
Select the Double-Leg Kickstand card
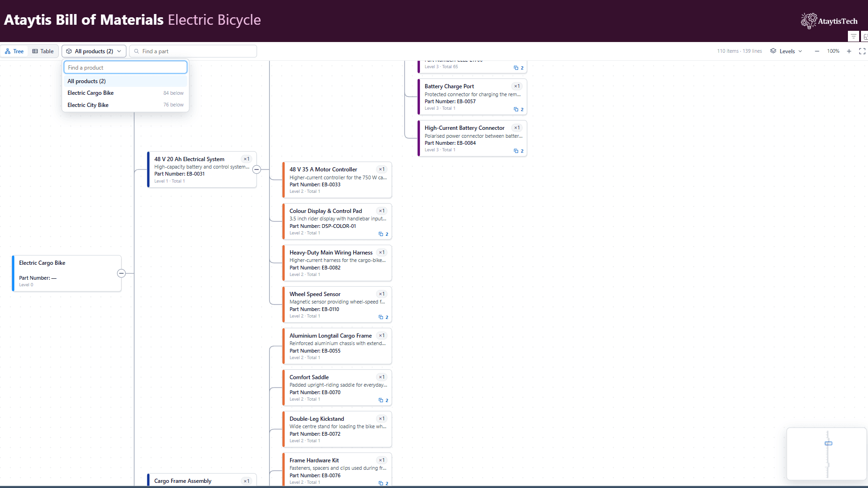[x=337, y=429]
